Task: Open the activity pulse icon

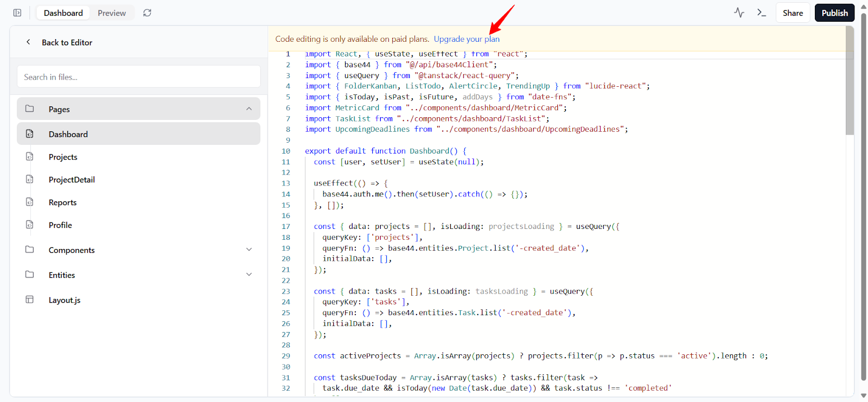Action: tap(739, 12)
